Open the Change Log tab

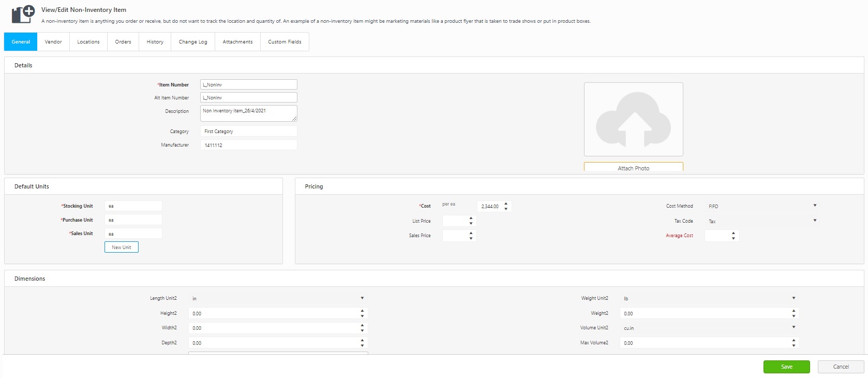coord(193,42)
